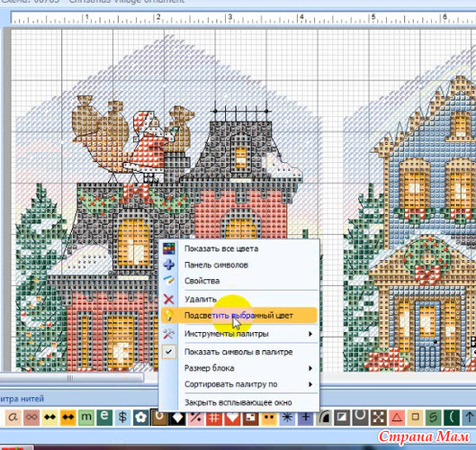476x450 pixels.
Task: Expand the 'Размер блока' submenu
Action: (239, 368)
